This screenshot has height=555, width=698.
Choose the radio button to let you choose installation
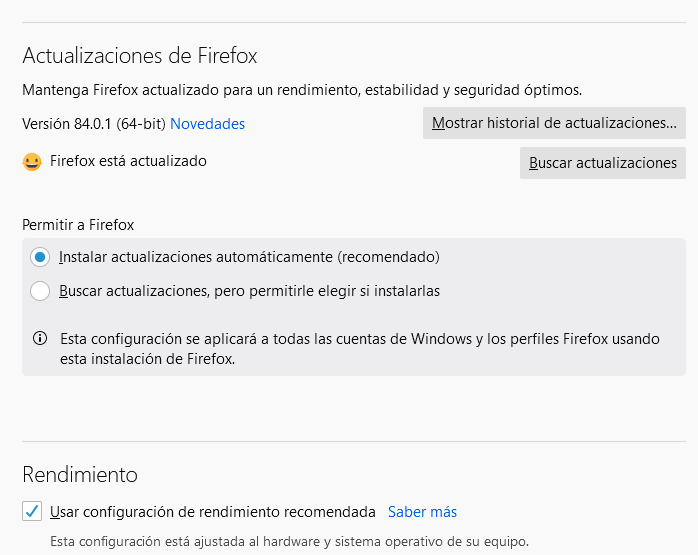tap(40, 291)
